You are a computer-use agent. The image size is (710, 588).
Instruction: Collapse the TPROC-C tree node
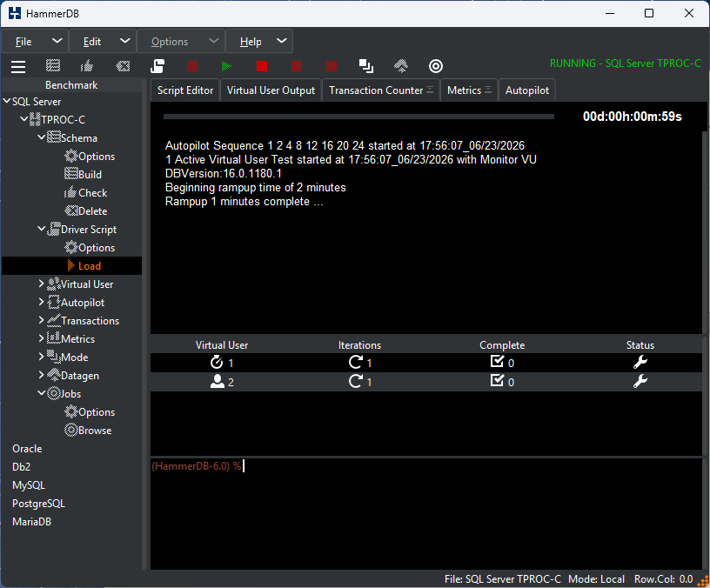24,119
